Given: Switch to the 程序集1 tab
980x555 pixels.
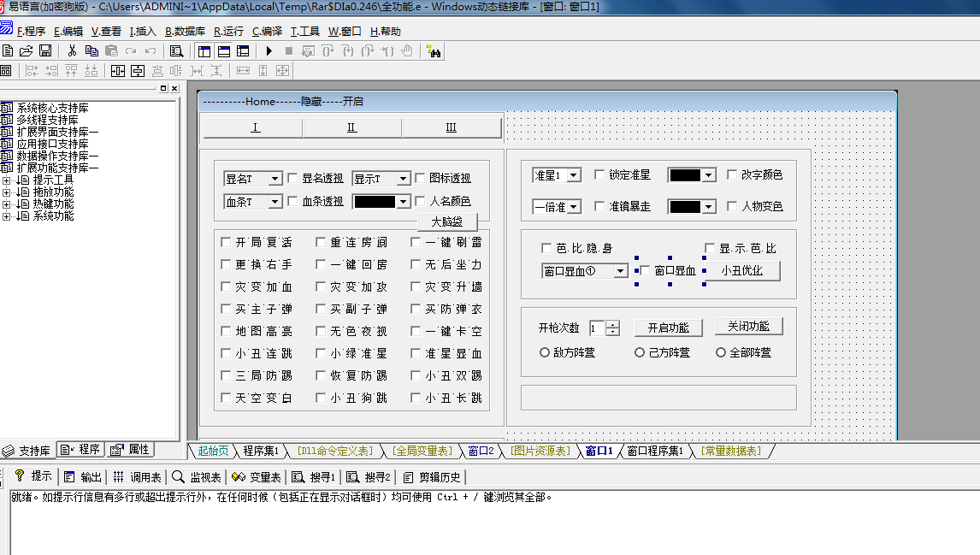Looking at the screenshot, I should [x=261, y=451].
